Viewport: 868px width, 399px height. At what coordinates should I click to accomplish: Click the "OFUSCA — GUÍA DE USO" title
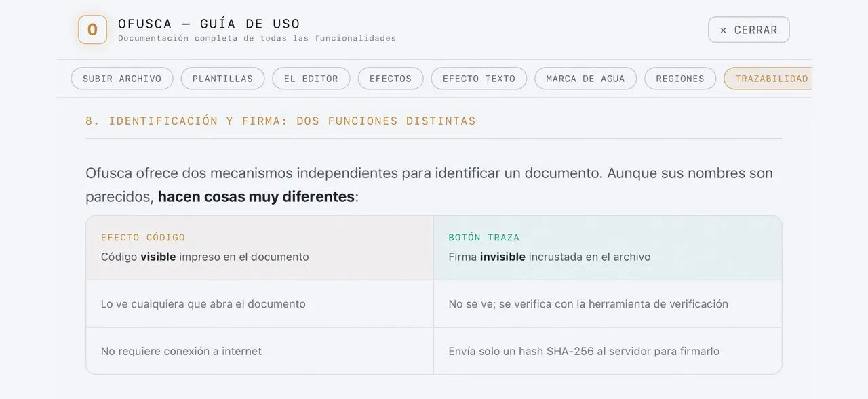[209, 24]
